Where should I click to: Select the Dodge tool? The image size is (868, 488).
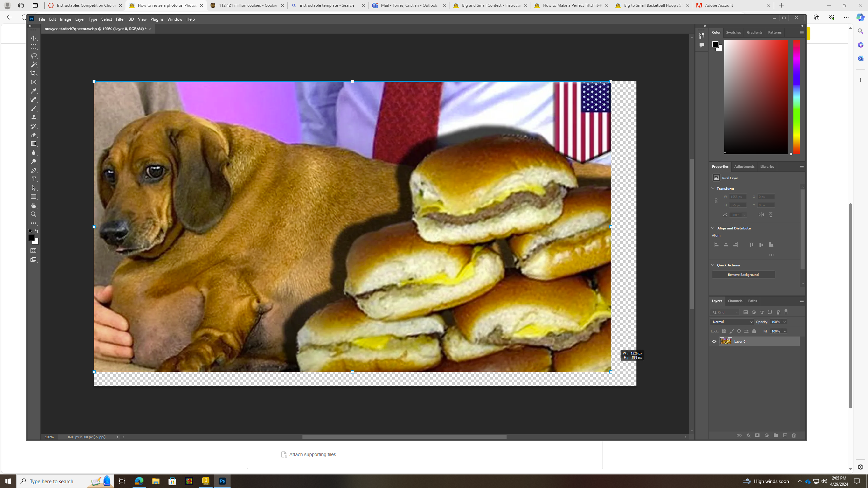pos(34,161)
